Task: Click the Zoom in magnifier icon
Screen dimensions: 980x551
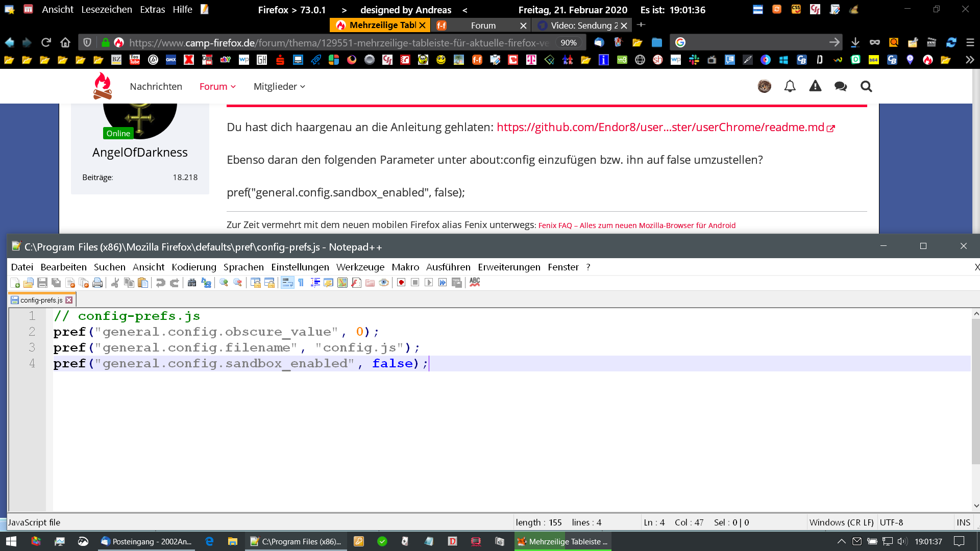Action: (x=224, y=283)
